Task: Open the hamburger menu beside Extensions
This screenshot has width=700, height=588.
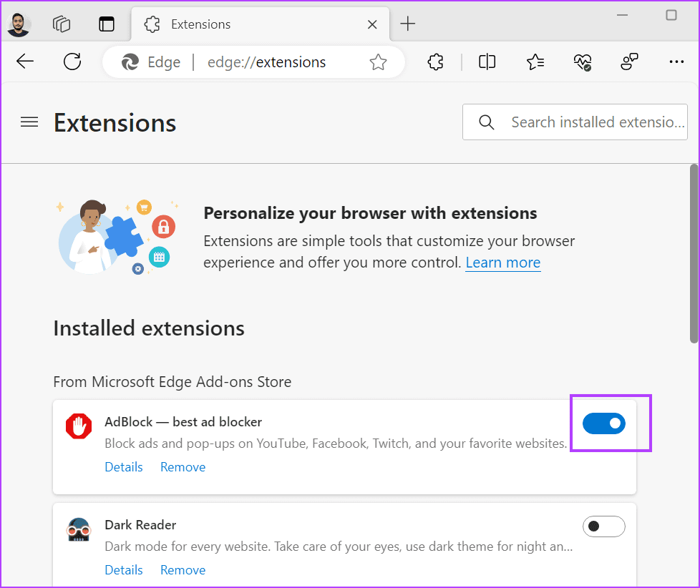Action: [x=29, y=122]
